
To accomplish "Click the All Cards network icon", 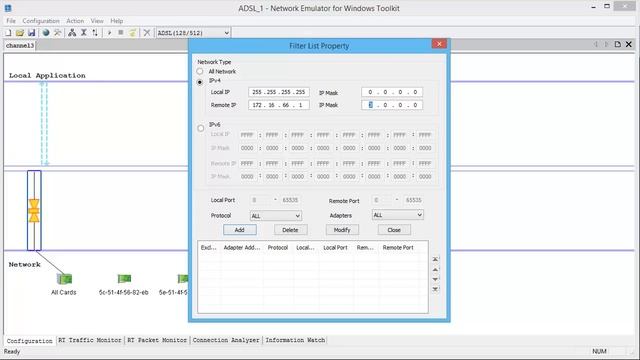I will pyautogui.click(x=64, y=279).
